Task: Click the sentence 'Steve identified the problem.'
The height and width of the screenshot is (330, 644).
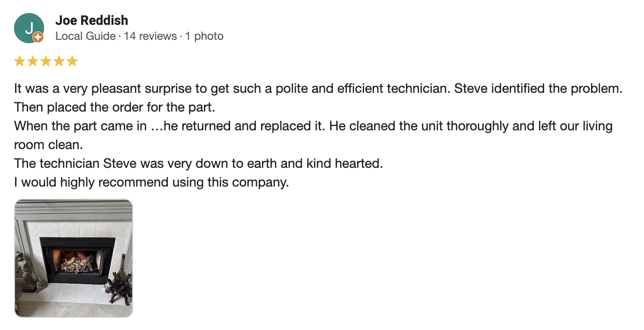Action: [538, 89]
